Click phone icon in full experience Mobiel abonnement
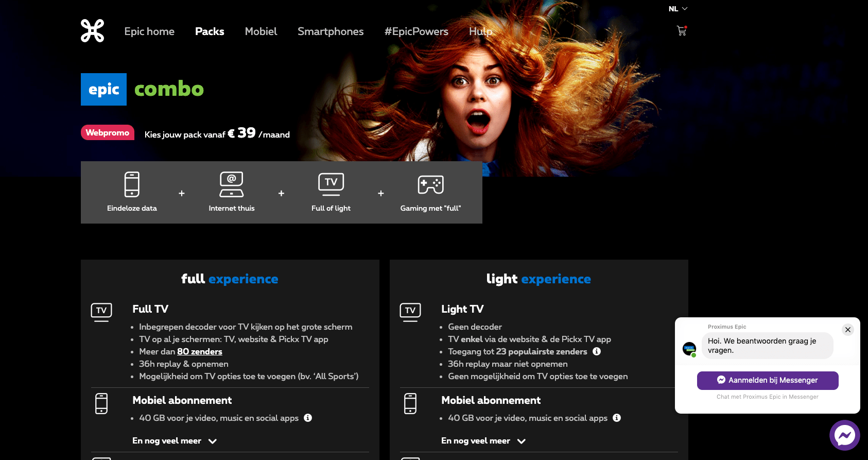Image resolution: width=868 pixels, height=460 pixels. pos(101,403)
